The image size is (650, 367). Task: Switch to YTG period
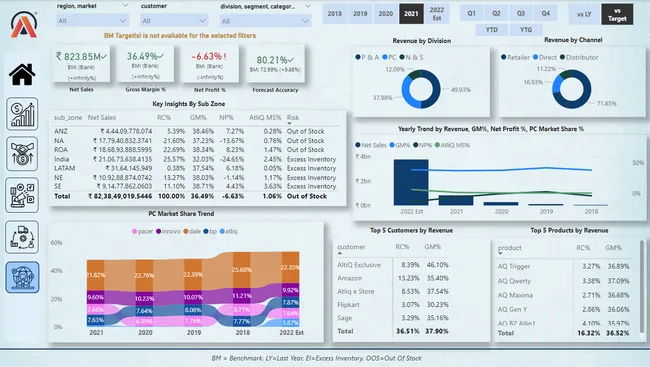[526, 30]
